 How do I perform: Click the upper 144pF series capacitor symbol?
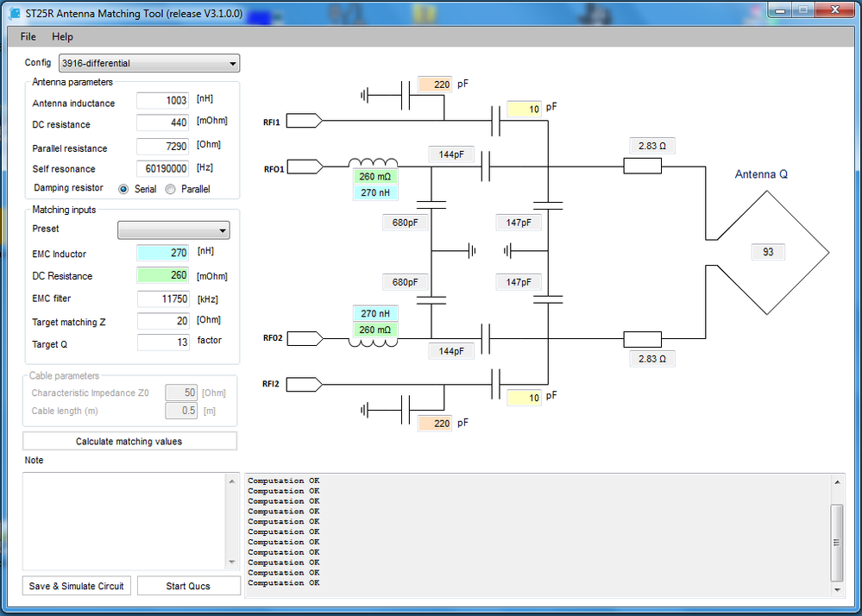click(x=486, y=167)
